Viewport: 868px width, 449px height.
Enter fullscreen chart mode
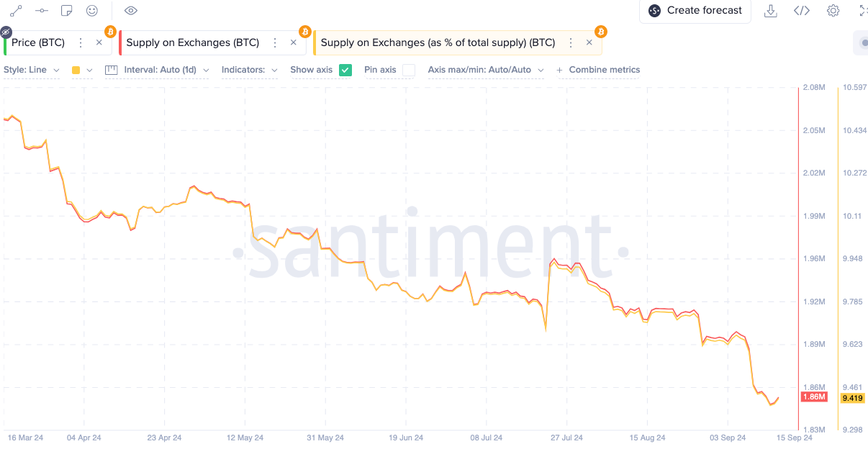coord(863,11)
